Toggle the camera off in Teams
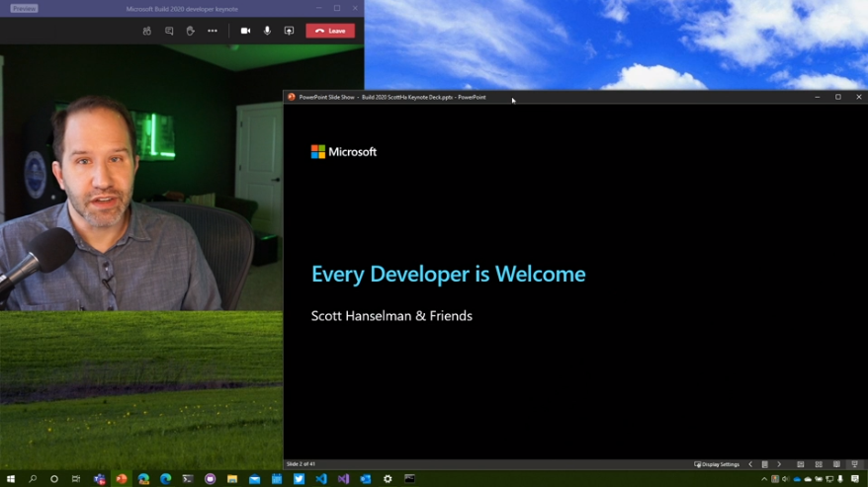 coord(246,31)
